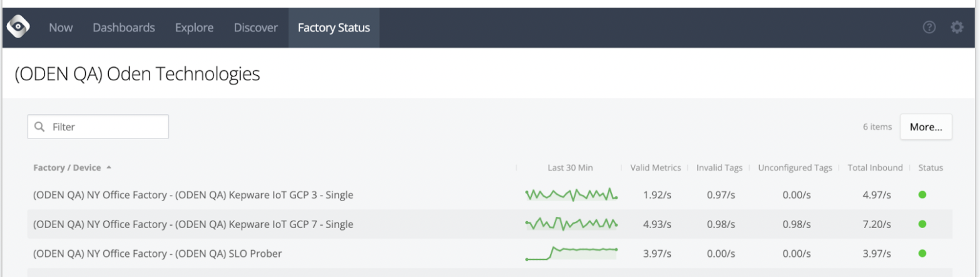Select the Kepware IoT GCP 7 - Single row
Viewport: 980px width, 277px height.
coord(490,224)
